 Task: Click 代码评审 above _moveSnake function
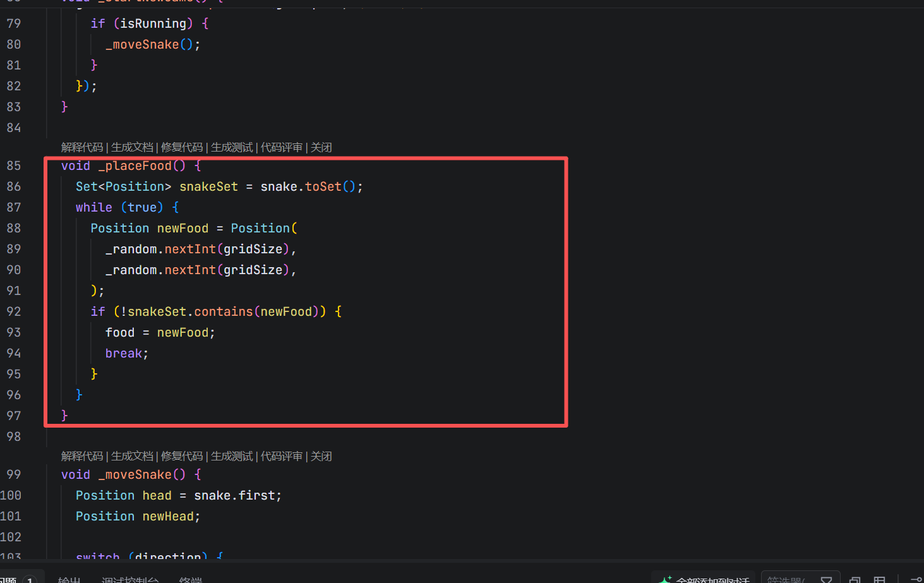[x=282, y=456]
